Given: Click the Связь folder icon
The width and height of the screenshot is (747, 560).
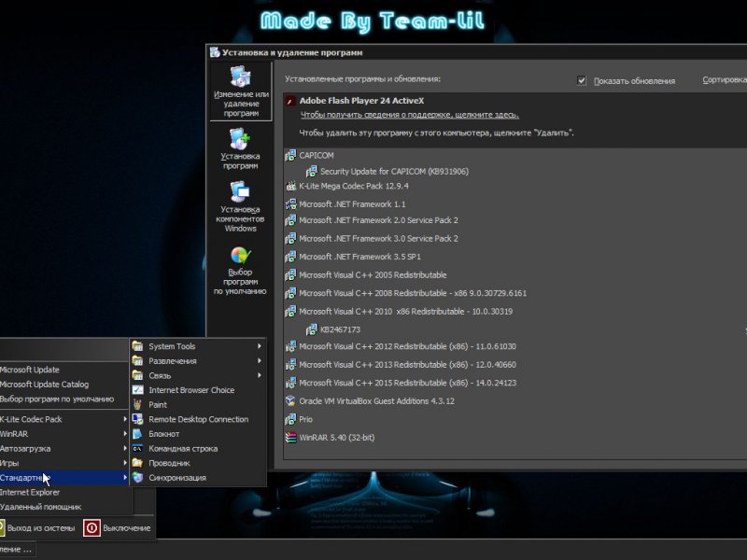Looking at the screenshot, I should tap(137, 375).
